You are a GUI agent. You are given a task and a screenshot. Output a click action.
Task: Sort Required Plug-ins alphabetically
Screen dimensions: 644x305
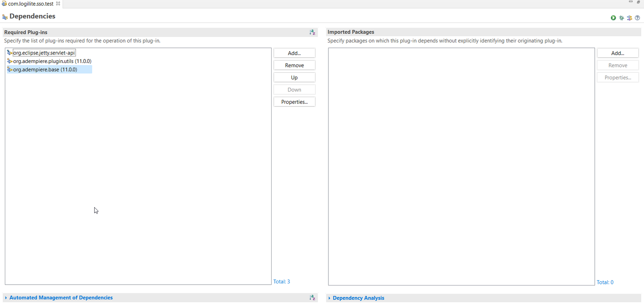(x=312, y=32)
